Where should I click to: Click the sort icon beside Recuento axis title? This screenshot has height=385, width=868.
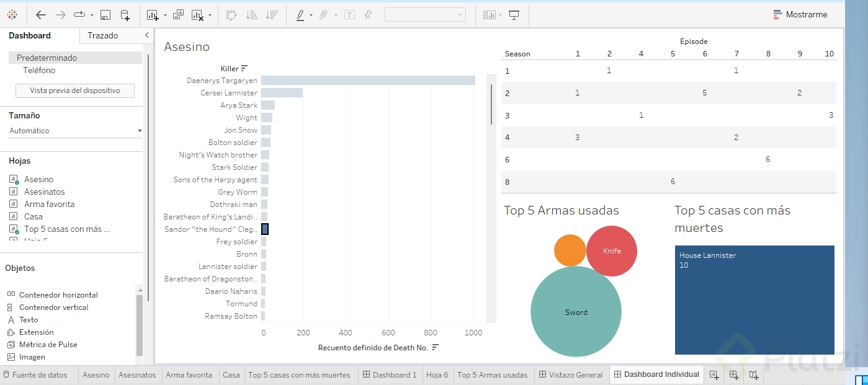[436, 347]
